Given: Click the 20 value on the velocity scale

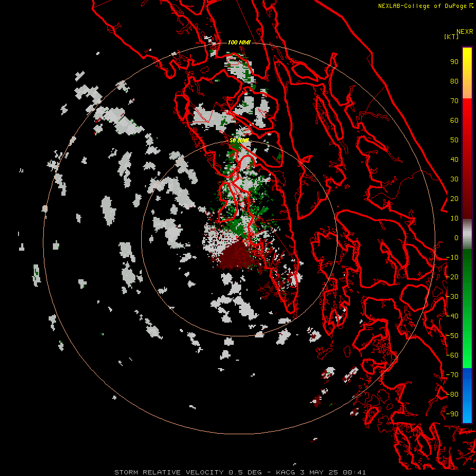Looking at the screenshot, I should point(454,198).
